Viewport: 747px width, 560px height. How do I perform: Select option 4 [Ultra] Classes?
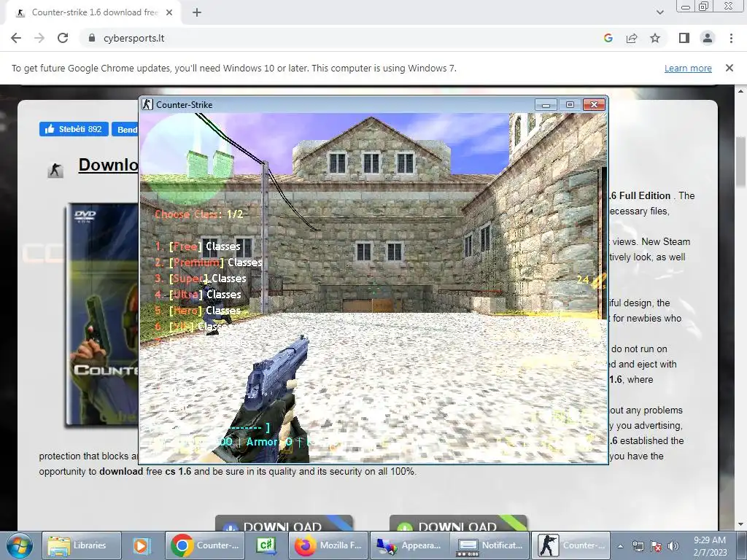(198, 295)
